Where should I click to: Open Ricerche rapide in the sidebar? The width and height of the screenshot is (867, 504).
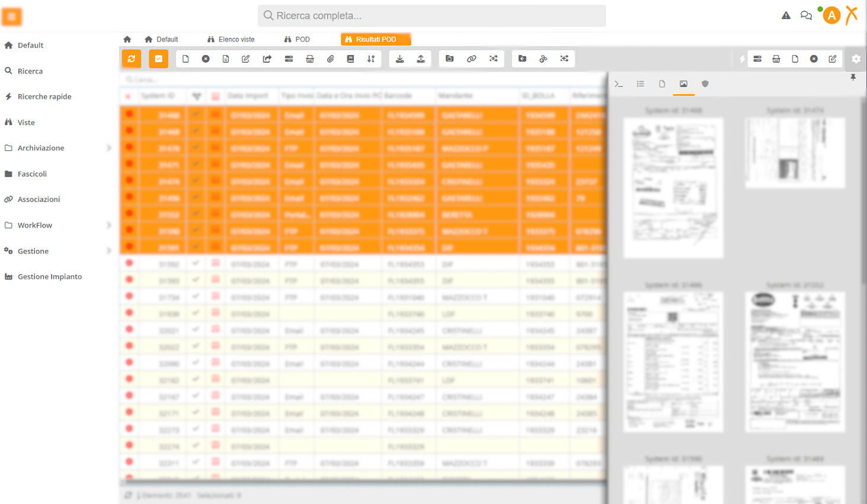click(38, 97)
